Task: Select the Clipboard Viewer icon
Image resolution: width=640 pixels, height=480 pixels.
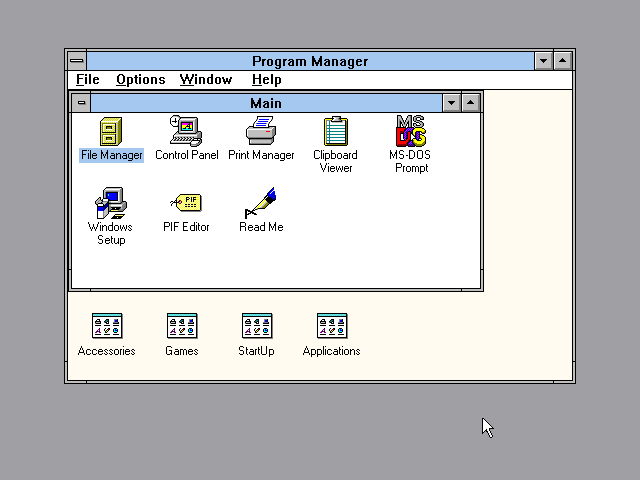Action: click(x=336, y=131)
